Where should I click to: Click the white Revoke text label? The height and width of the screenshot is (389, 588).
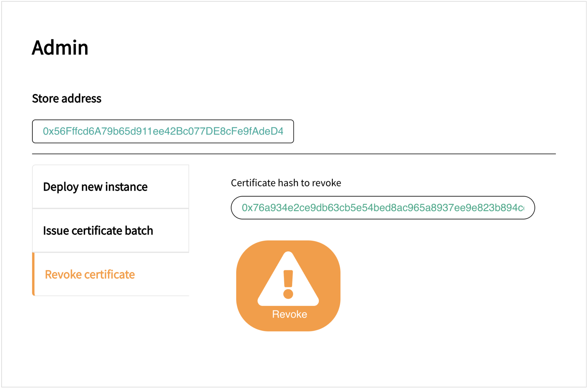289,314
